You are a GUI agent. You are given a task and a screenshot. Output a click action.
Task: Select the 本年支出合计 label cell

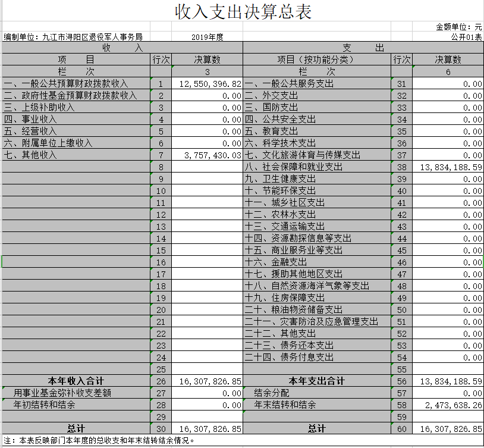pos(316,381)
